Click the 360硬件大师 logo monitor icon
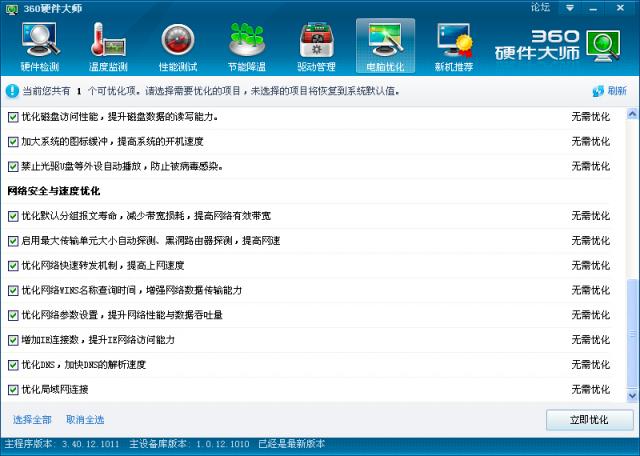Viewport: 640px width, 456px height. pyautogui.click(x=603, y=45)
